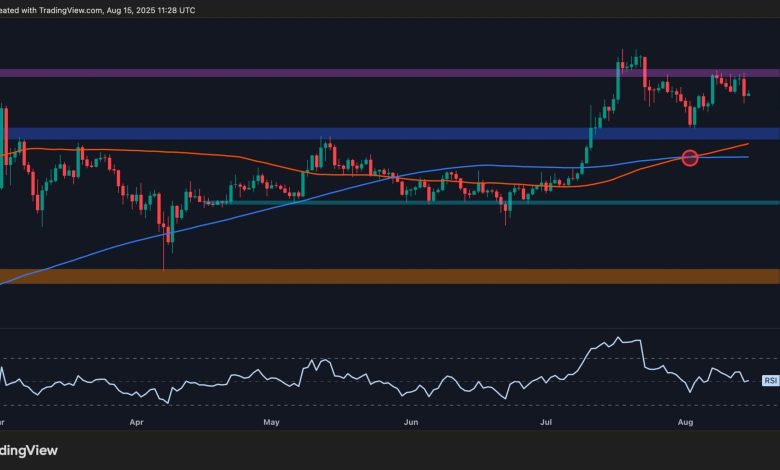Select the Apr month label on time axis
This screenshot has height=470, width=780.
pos(136,422)
